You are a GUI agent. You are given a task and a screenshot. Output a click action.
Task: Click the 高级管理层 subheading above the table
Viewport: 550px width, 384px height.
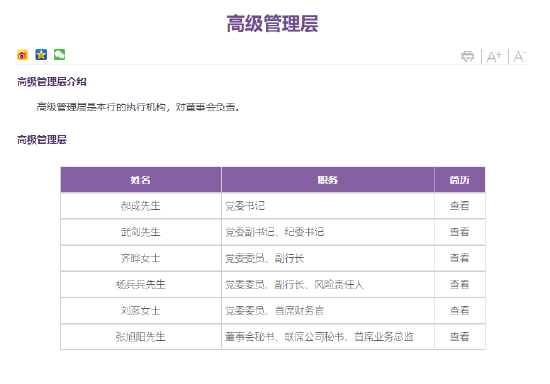42,140
